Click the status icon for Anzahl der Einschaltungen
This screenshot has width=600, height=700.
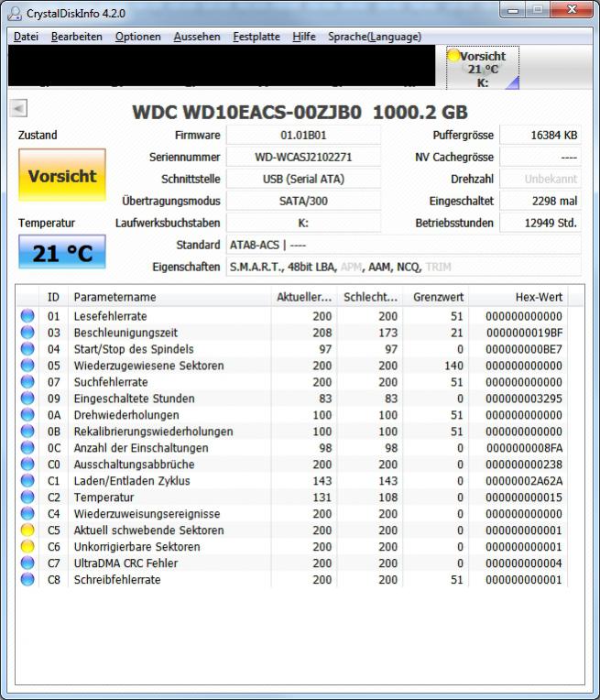click(x=27, y=448)
